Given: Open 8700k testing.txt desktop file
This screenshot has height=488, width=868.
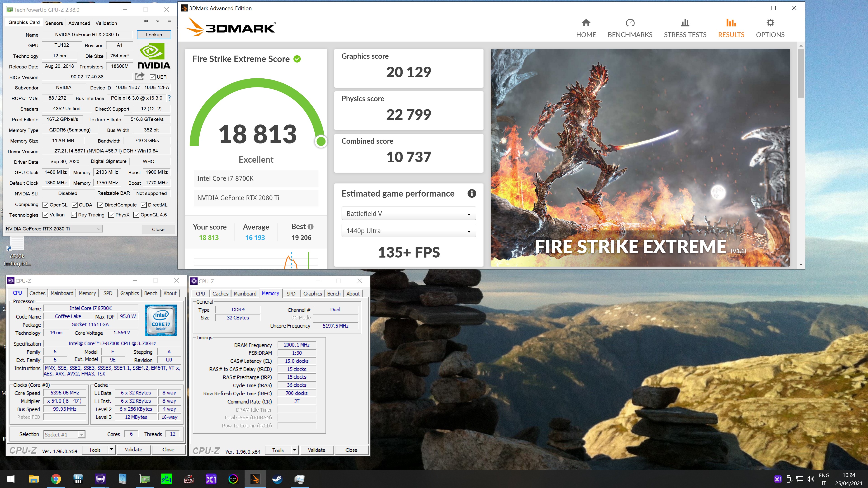Looking at the screenshot, I should (17, 252).
